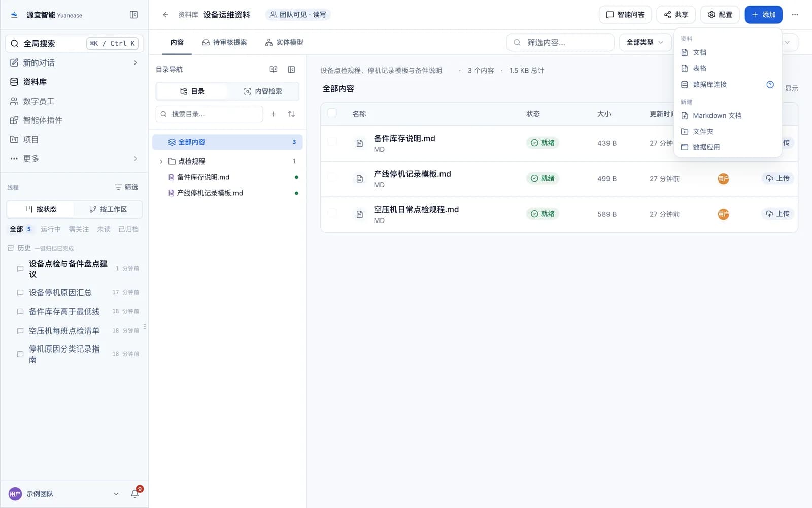Click the 筛选内容 search field
Screen dimensions: 812x508
point(560,42)
